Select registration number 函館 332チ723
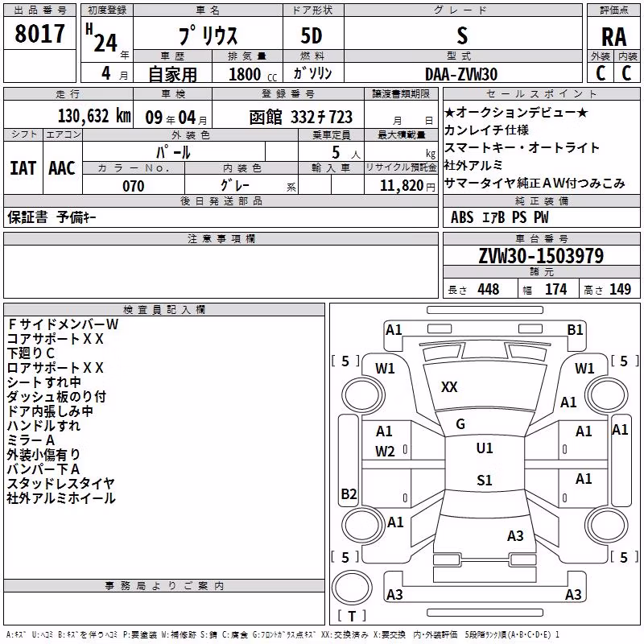644x644 pixels. (300, 118)
